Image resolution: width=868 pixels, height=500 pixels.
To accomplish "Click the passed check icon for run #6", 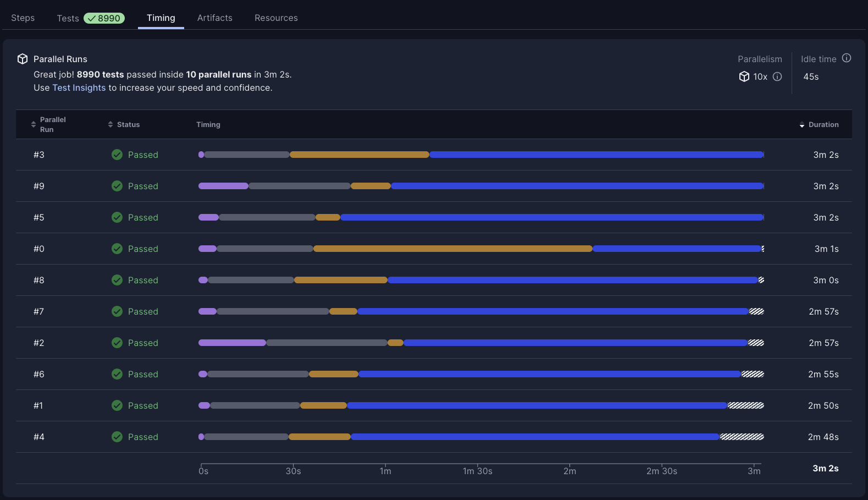I will (117, 374).
